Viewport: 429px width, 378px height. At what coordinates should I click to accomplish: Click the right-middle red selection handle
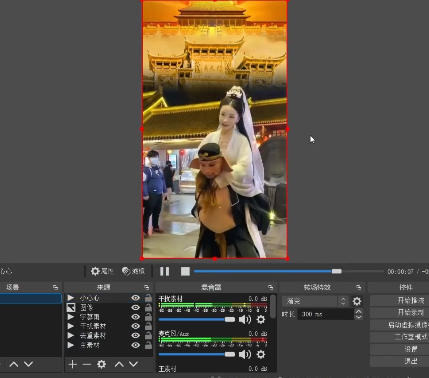(287, 129)
